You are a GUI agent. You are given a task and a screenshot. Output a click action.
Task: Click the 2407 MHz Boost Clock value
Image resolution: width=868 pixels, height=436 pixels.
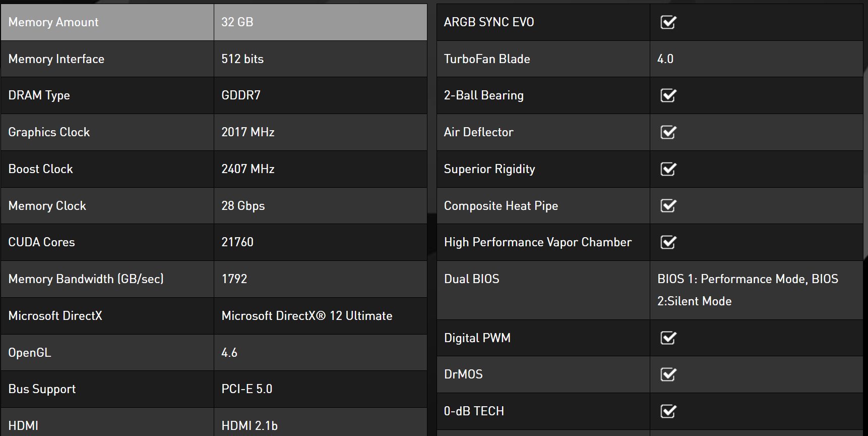[248, 169]
